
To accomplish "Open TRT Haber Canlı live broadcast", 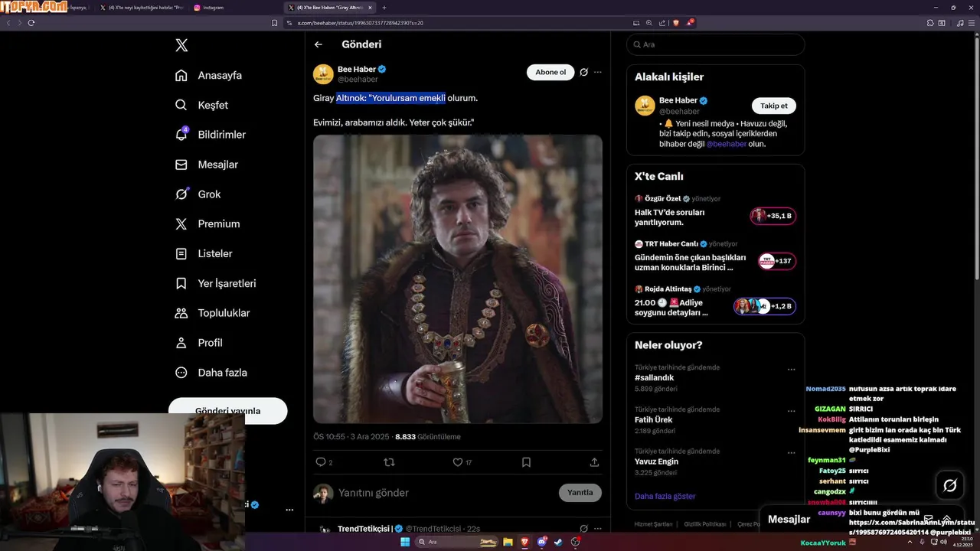I will click(715, 256).
